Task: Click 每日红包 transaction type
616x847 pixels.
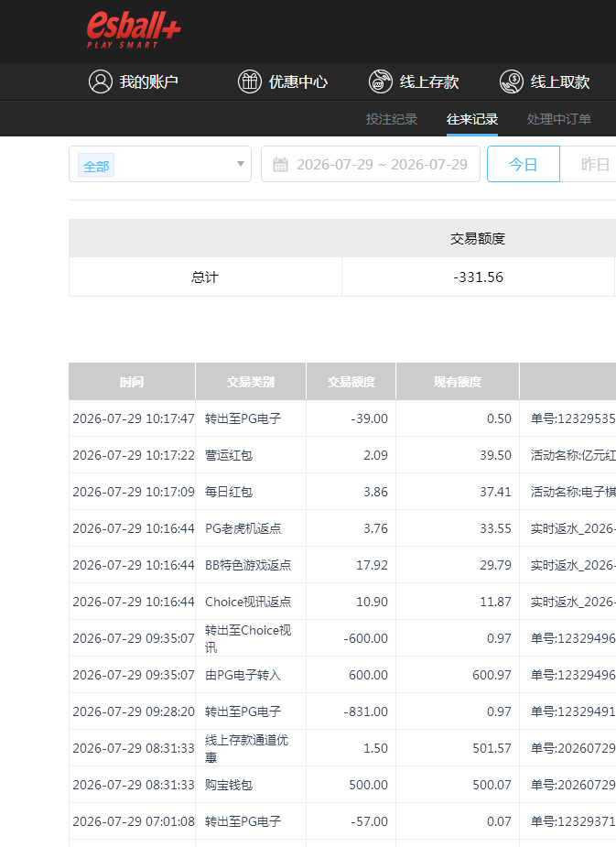Action: [228, 492]
